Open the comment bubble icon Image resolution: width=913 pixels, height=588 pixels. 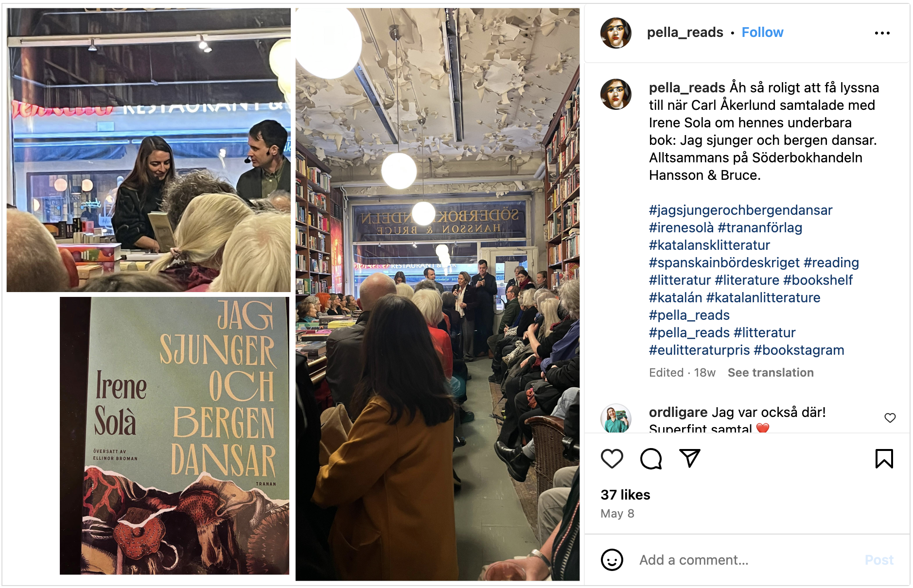click(651, 459)
